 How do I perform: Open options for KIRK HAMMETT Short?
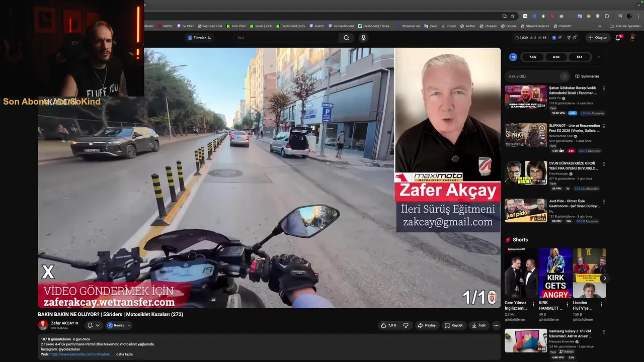click(x=568, y=304)
